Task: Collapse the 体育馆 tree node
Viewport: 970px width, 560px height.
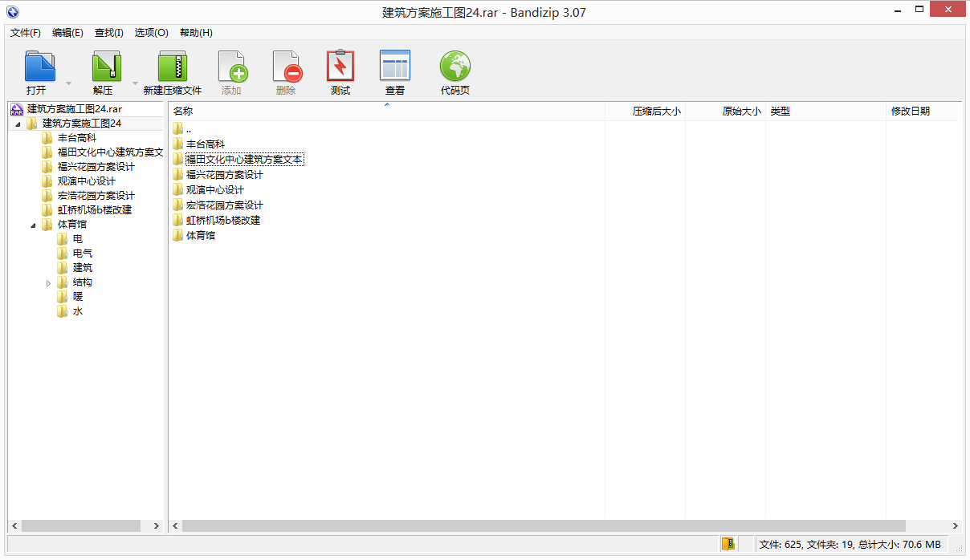Action: pos(33,225)
